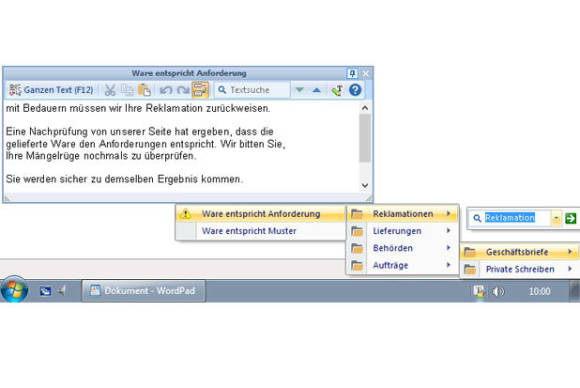Screen dimensions: 580x388
Task: Click the Copy icon in toolbar
Action: coord(127,90)
